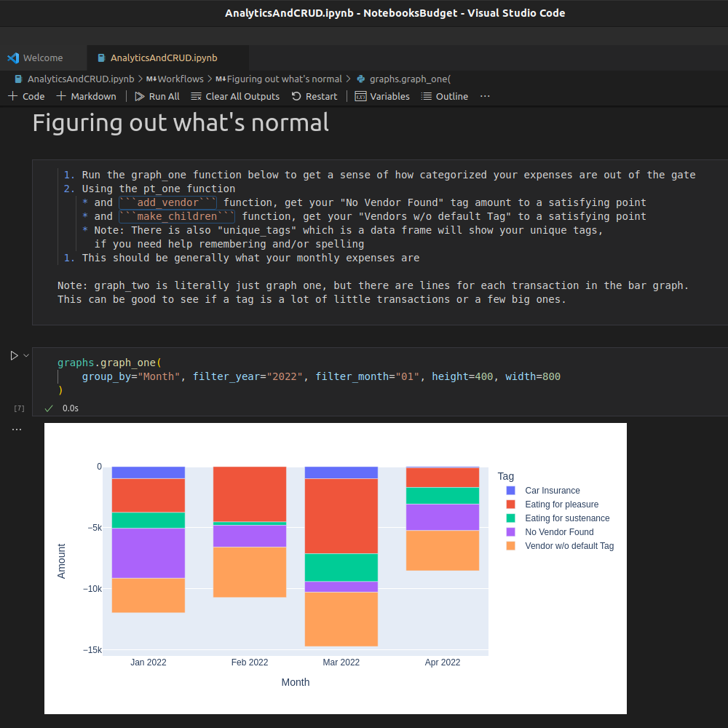Click the make_children inline code in markdown

click(177, 217)
